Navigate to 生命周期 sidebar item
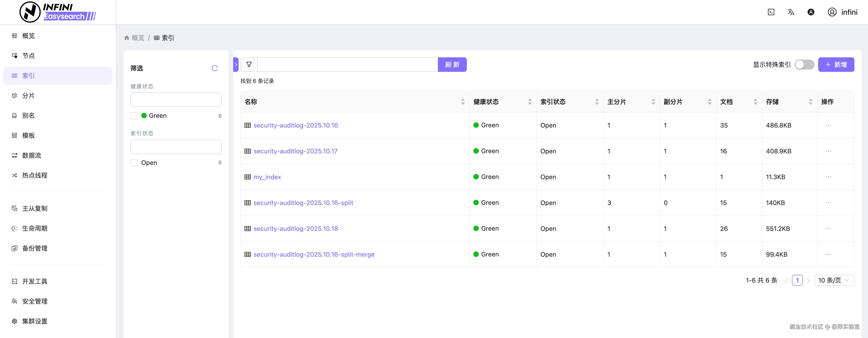This screenshot has width=868, height=338. coord(35,228)
